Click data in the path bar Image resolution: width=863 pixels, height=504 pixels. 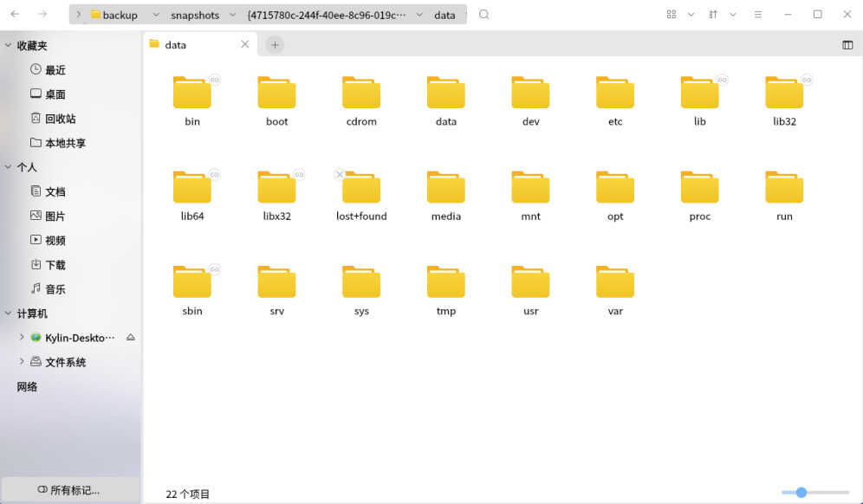444,15
